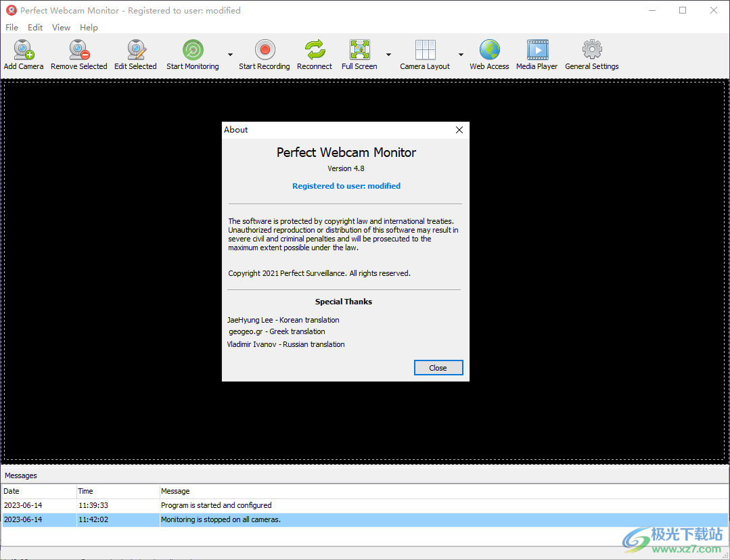Viewport: 730px width, 560px height.
Task: Click the Close button in About dialog
Action: [x=438, y=368]
